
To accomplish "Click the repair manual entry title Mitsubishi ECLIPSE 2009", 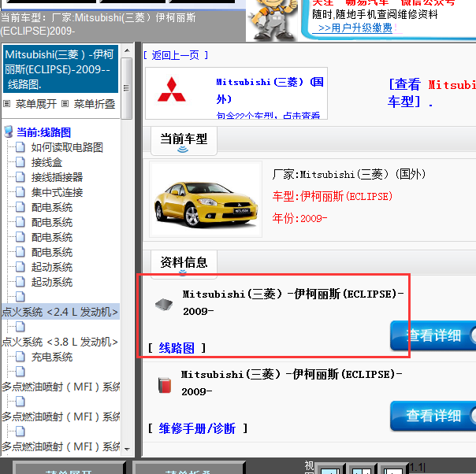I will 292,383.
